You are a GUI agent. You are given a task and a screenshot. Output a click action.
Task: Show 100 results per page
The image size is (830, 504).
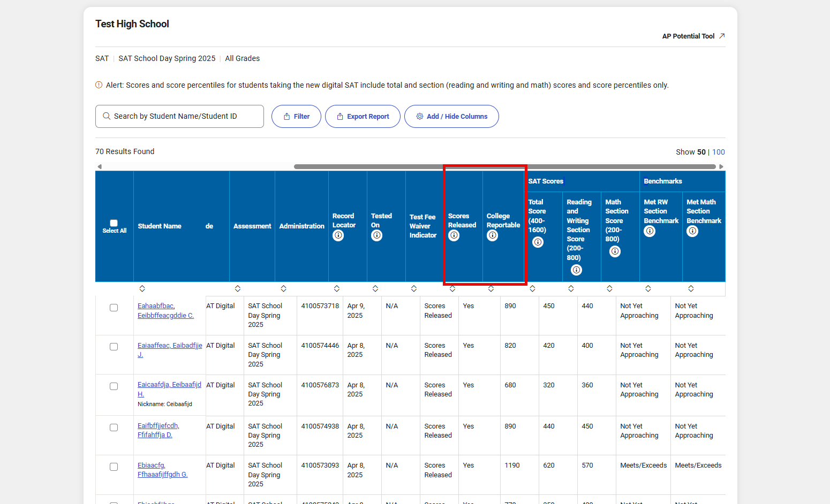point(718,152)
